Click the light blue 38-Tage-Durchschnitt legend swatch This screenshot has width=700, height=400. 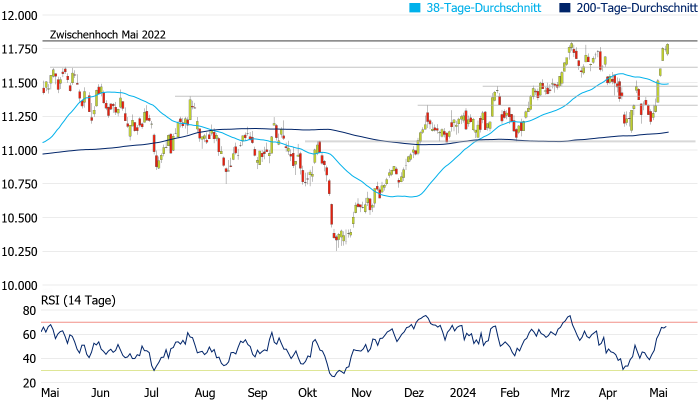click(x=415, y=8)
